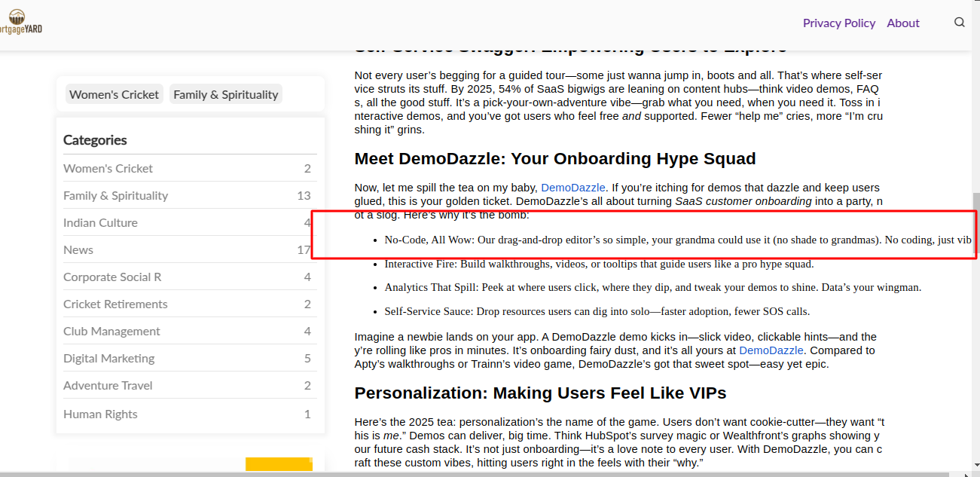This screenshot has height=477, width=980.
Task: Click heading 'Meet DemoDazzle: Your Onboarding Hype Squad'
Action: [555, 159]
